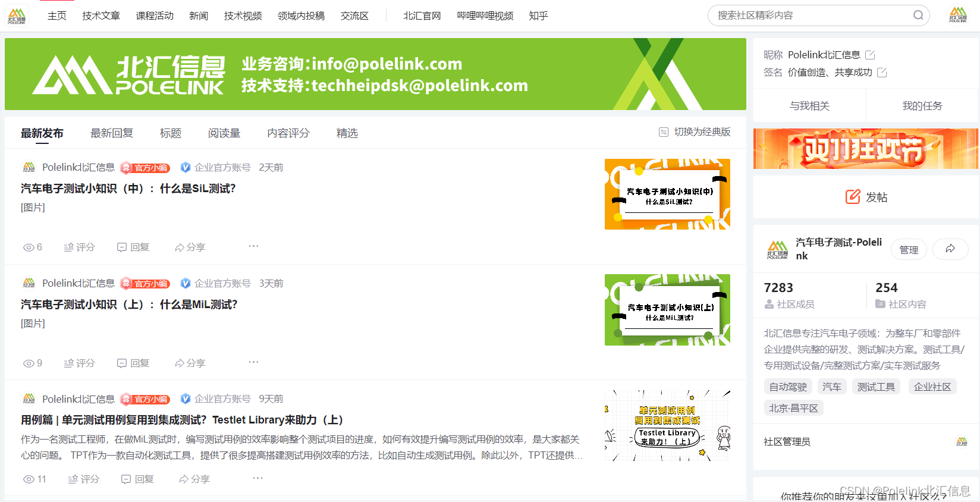Open more options dots on Testlet Library post

coord(257,478)
